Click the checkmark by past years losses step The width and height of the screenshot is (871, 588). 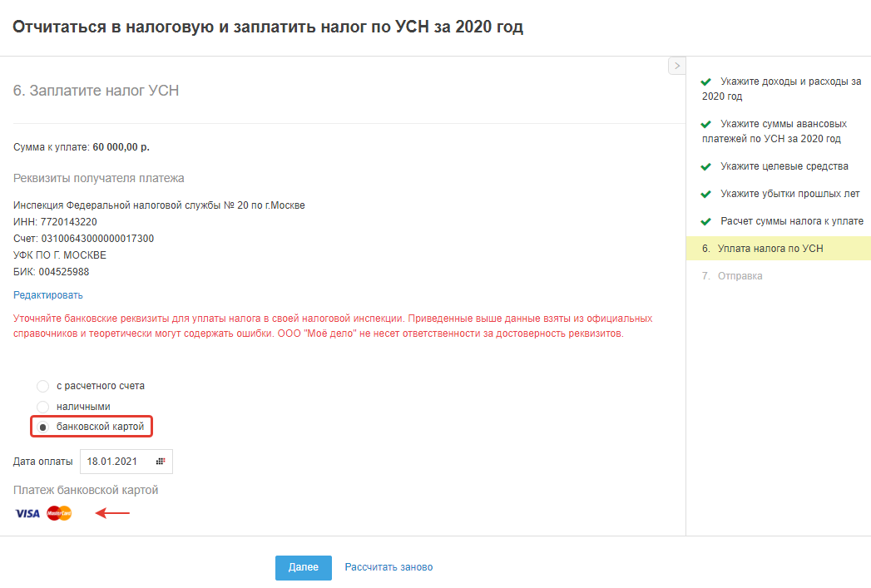tap(706, 194)
